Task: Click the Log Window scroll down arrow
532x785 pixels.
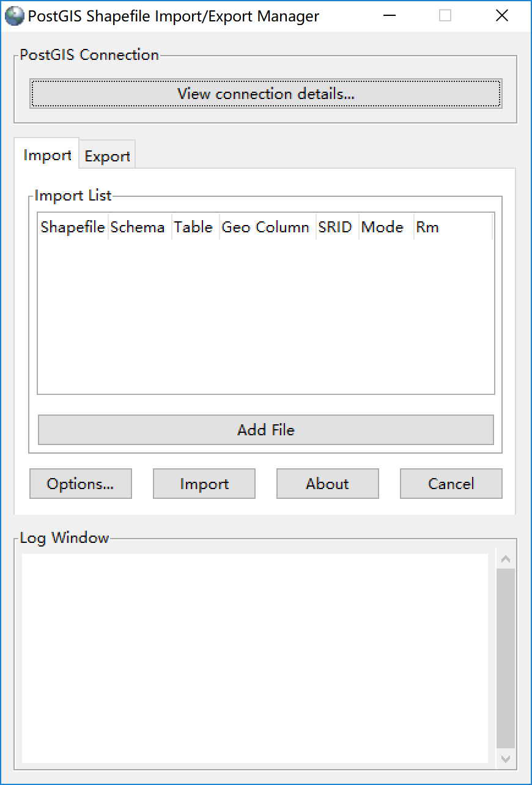Action: coord(505,759)
